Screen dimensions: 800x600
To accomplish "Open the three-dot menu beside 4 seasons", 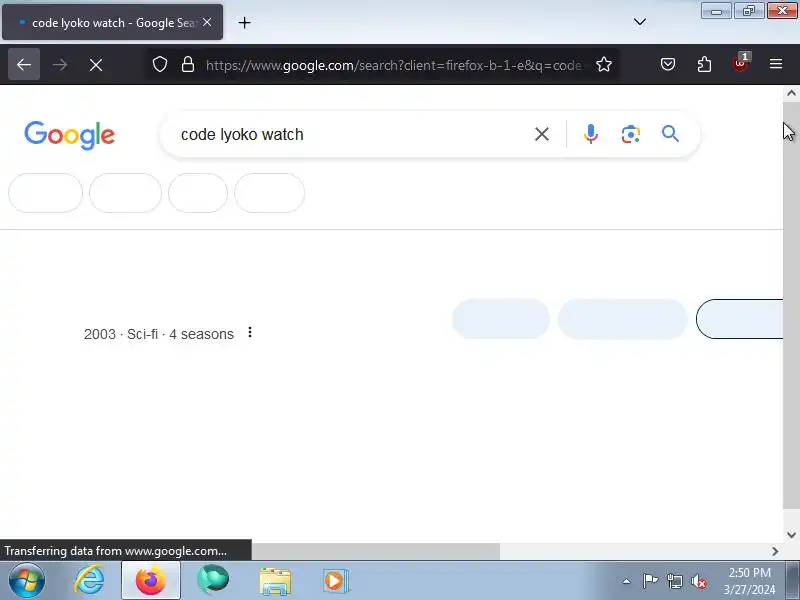I will (x=249, y=333).
